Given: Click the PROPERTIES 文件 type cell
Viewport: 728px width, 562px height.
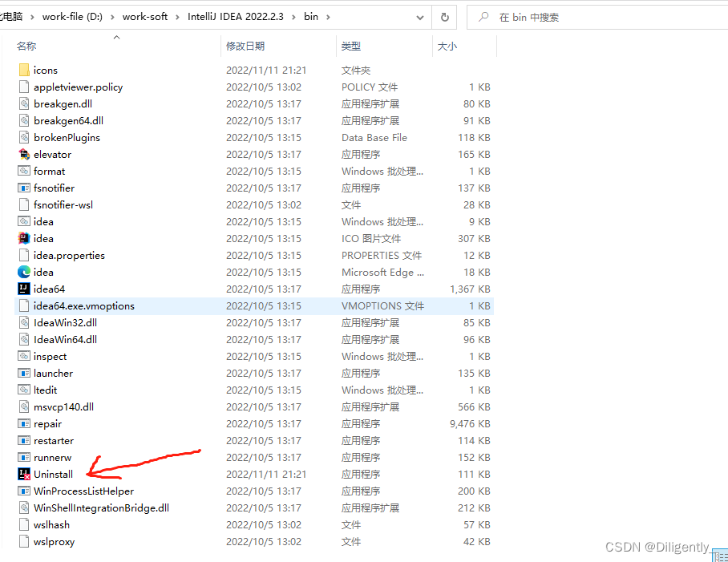Looking at the screenshot, I should point(382,255).
